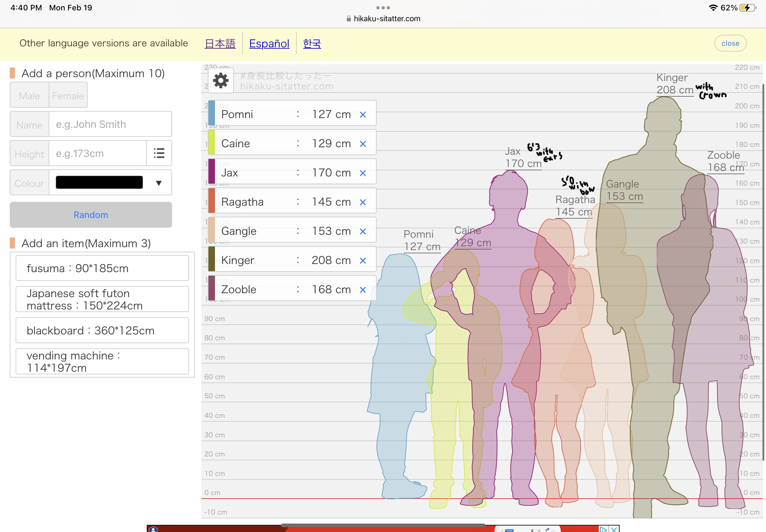Generate a random person with Random
766x532 pixels.
[90, 215]
